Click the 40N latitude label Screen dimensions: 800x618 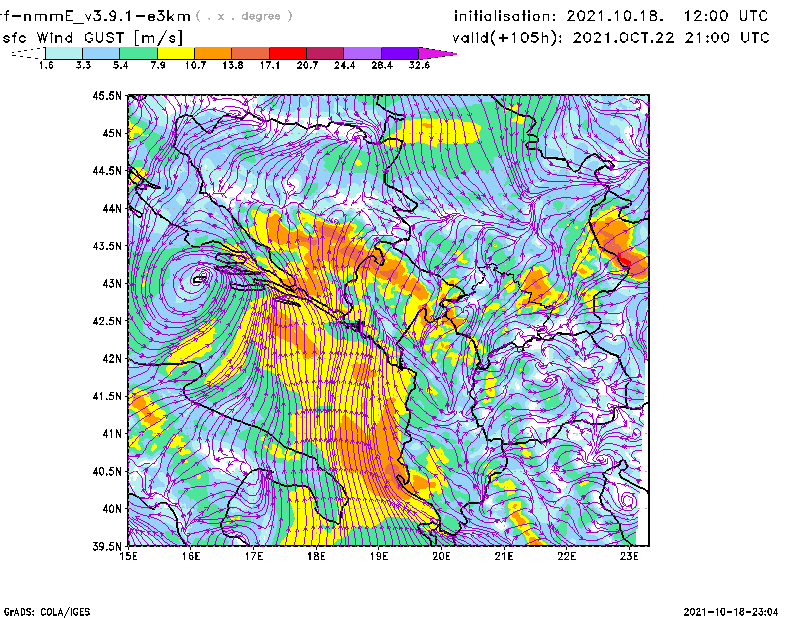click(x=112, y=509)
